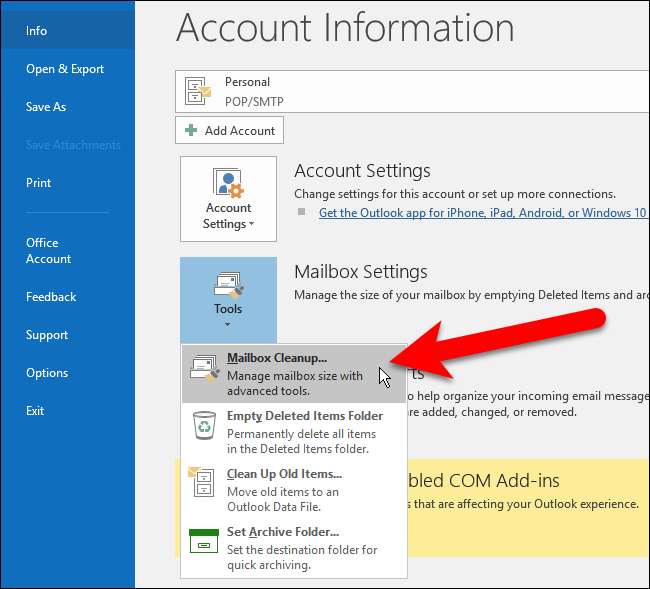Screen dimensions: 650x589
Task: Click the green Set Archive Folder icon
Action: click(x=204, y=541)
